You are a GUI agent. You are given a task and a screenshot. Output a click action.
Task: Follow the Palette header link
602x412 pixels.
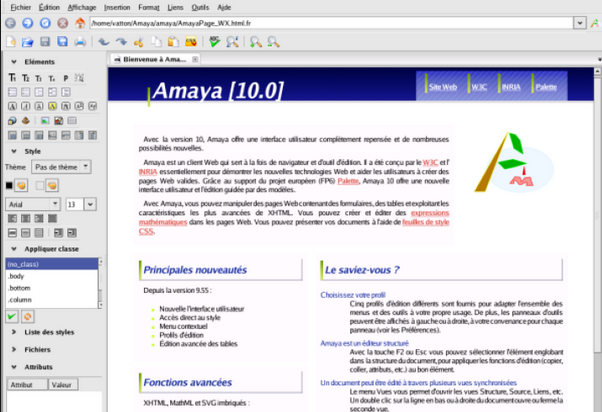(x=546, y=87)
